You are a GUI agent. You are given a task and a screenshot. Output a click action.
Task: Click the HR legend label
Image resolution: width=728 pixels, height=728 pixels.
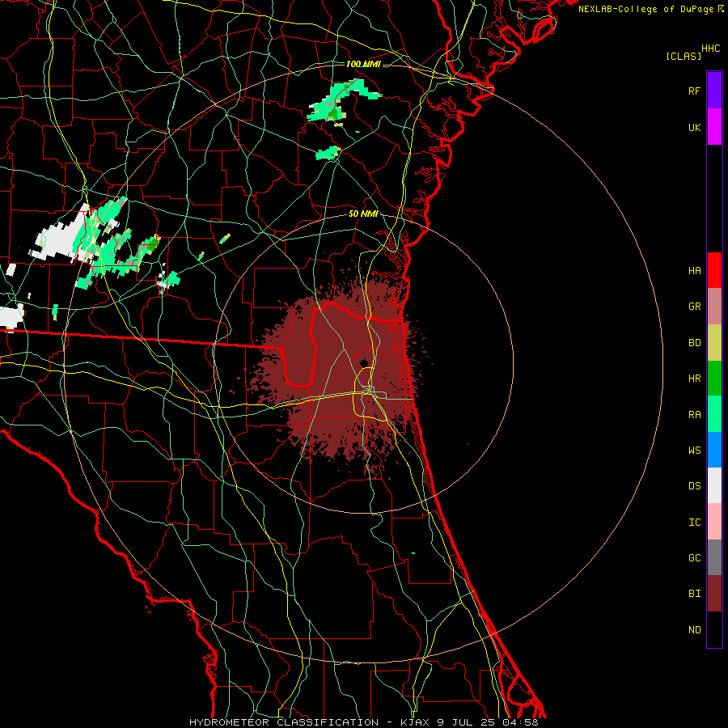click(x=694, y=379)
